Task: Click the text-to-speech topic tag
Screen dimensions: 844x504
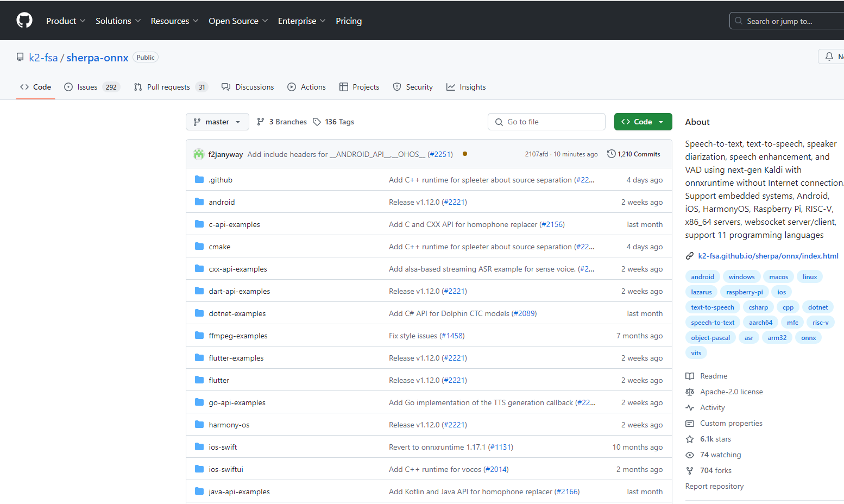Action: coord(713,307)
